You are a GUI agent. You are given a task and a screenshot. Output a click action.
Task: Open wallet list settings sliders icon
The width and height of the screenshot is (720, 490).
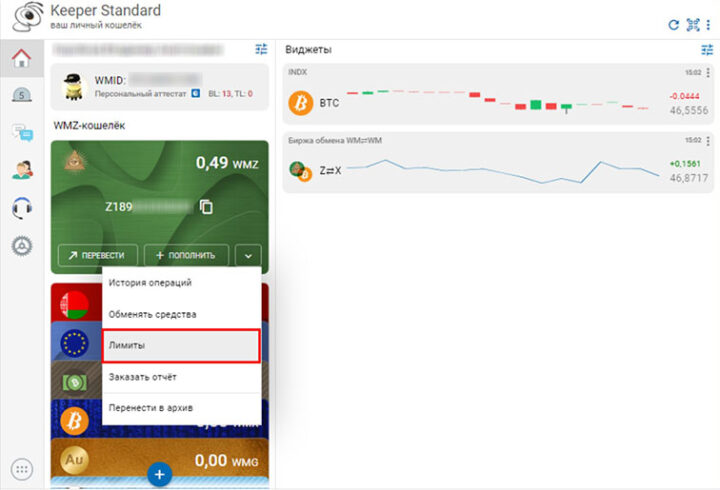[261, 49]
